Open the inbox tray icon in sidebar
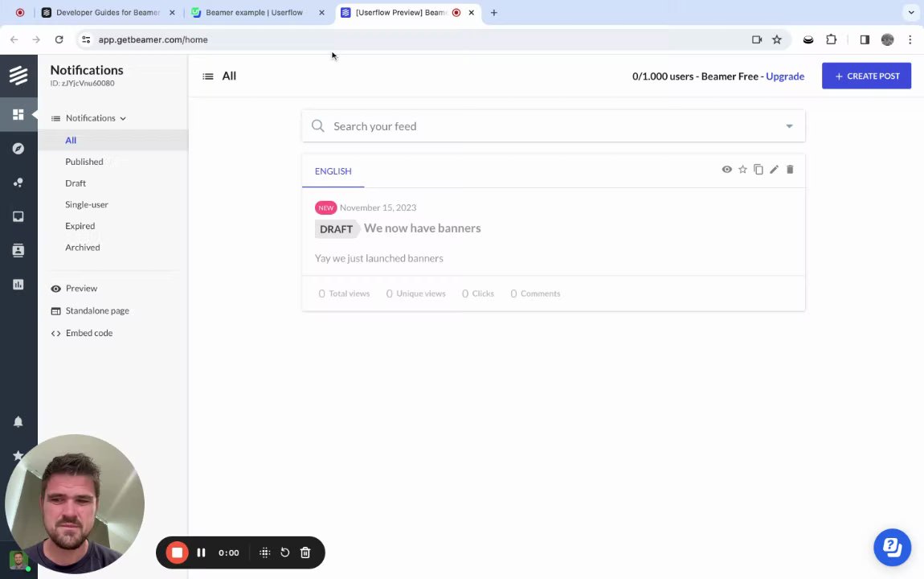924x579 pixels. [x=18, y=216]
